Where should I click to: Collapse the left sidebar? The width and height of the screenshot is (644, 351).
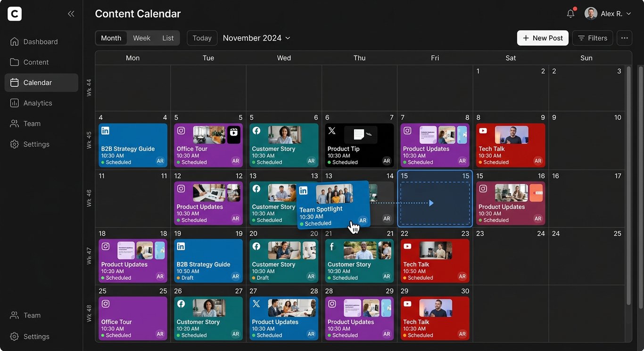pyautogui.click(x=71, y=14)
